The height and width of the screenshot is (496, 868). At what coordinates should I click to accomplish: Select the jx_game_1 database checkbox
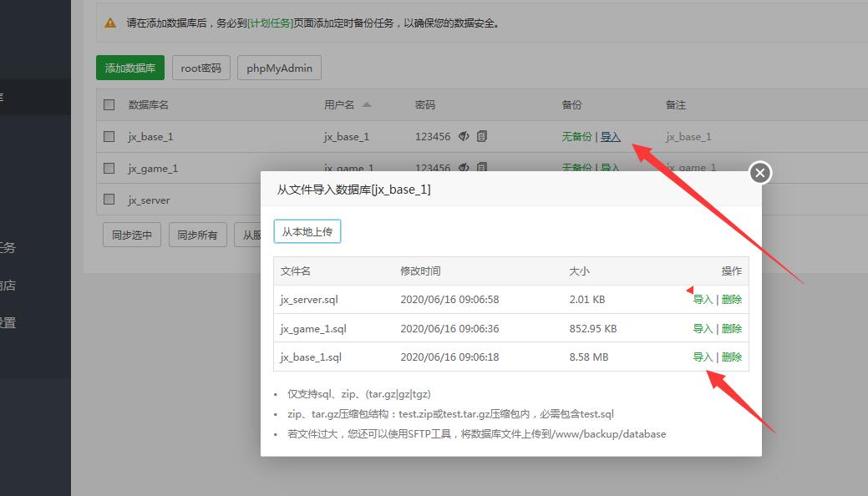(x=109, y=168)
